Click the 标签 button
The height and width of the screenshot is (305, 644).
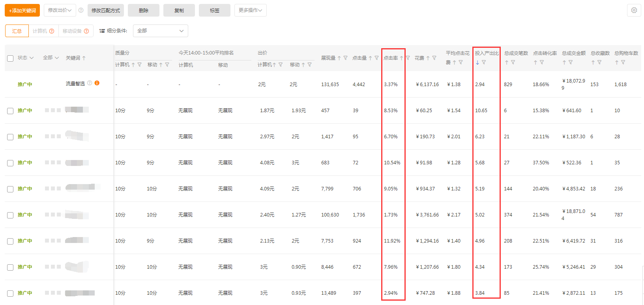click(x=215, y=10)
